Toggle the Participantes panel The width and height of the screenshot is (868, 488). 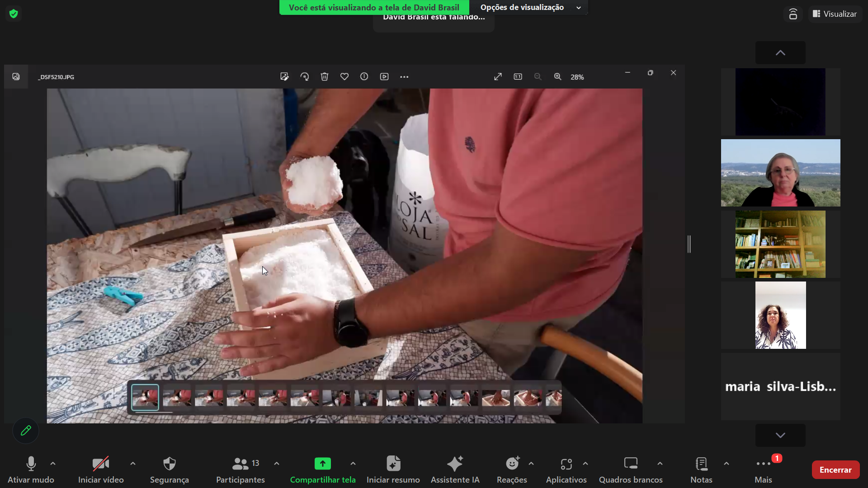click(241, 464)
